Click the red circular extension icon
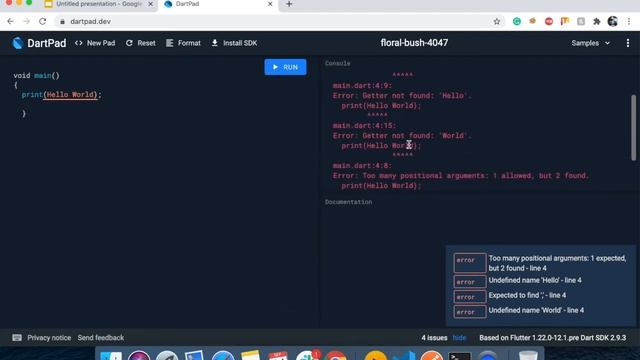Screen dimensions: 640x360 coord(549,21)
